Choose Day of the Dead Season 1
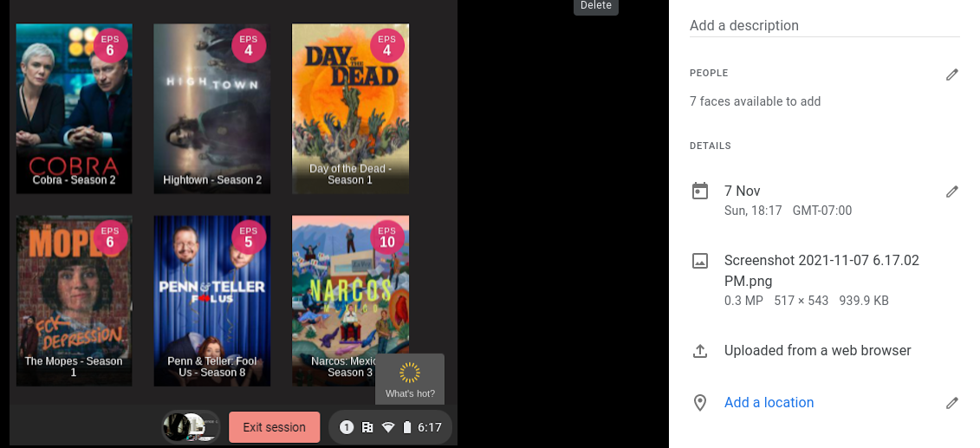 (350, 108)
